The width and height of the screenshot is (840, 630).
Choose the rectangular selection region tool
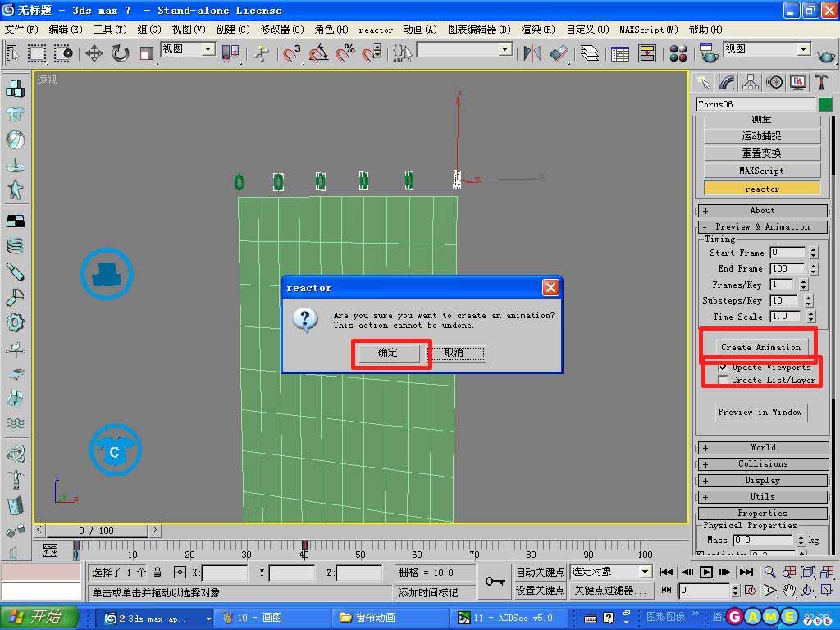pyautogui.click(x=36, y=53)
